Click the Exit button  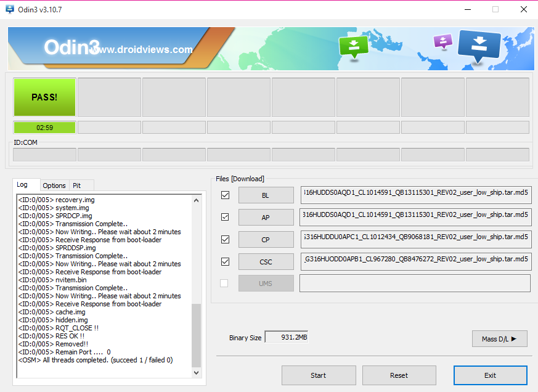tap(491, 375)
